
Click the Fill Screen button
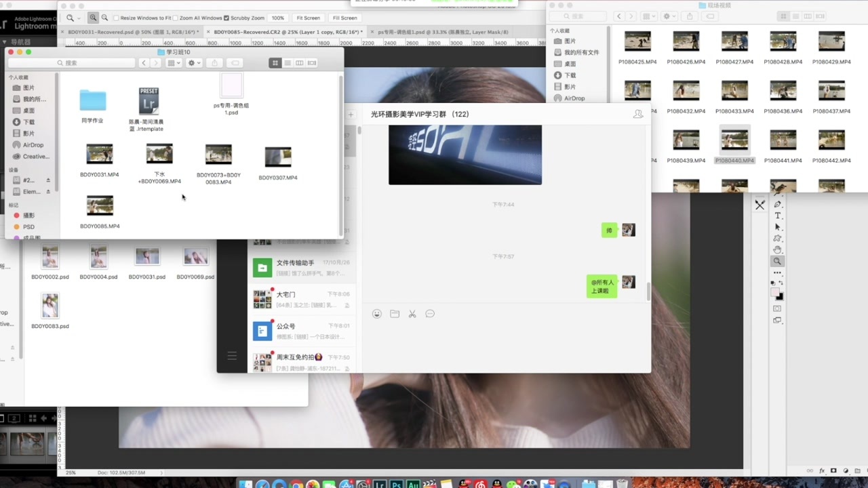(x=344, y=18)
